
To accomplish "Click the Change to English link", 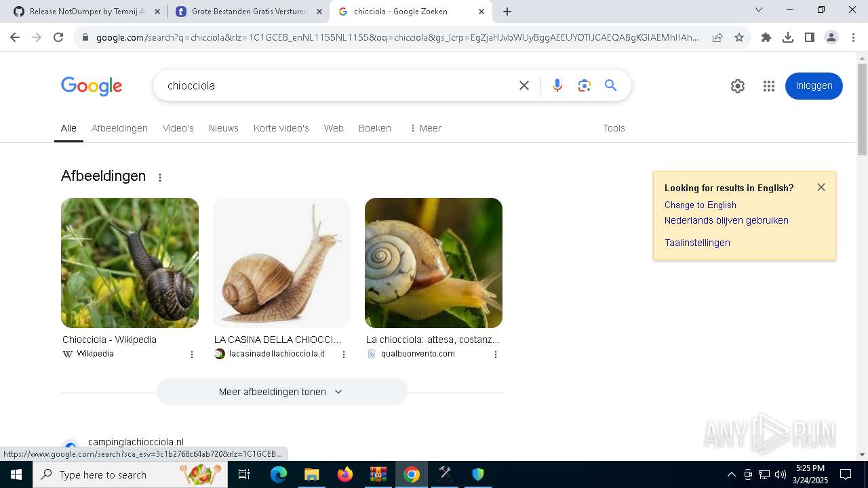I will 701,205.
